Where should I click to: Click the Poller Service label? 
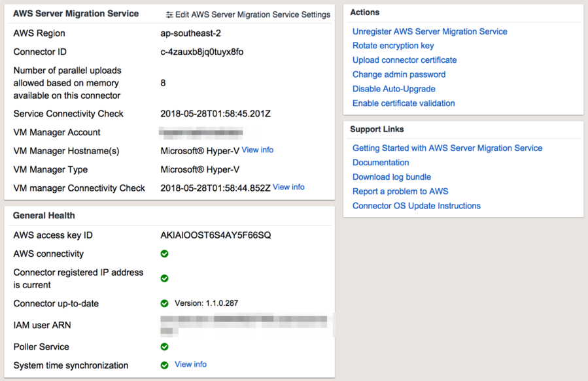(x=41, y=347)
